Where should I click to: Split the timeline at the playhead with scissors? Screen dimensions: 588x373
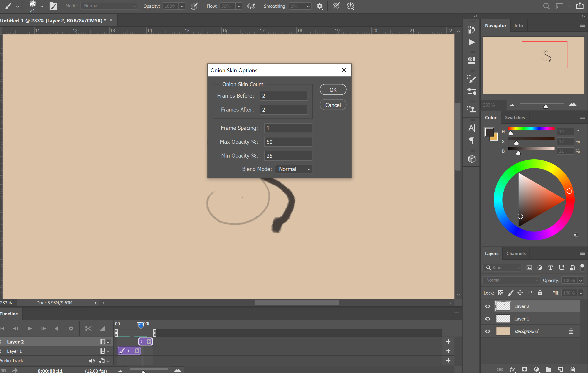[x=88, y=329]
